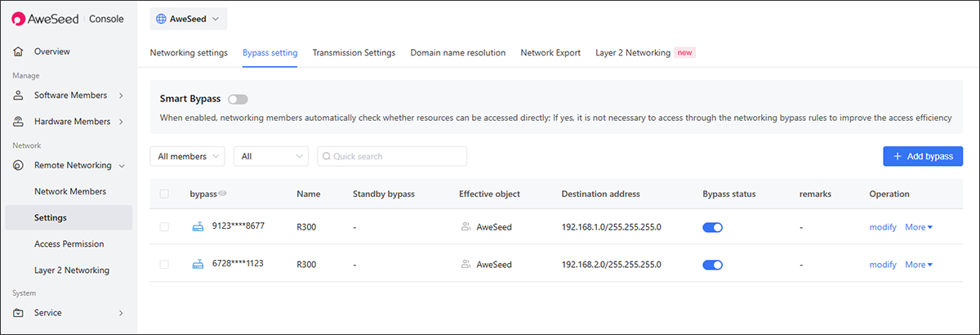
Task: Click router icon for 6728****1123
Action: pyautogui.click(x=198, y=264)
